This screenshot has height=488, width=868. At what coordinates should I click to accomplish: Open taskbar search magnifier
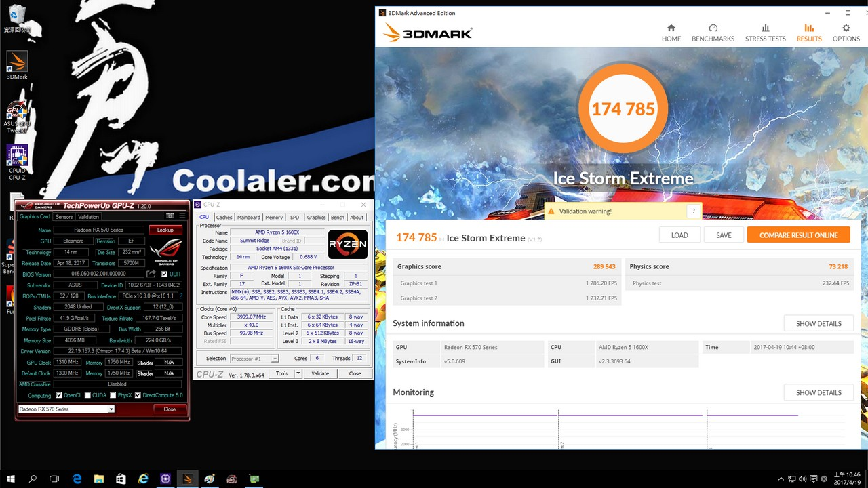click(33, 479)
